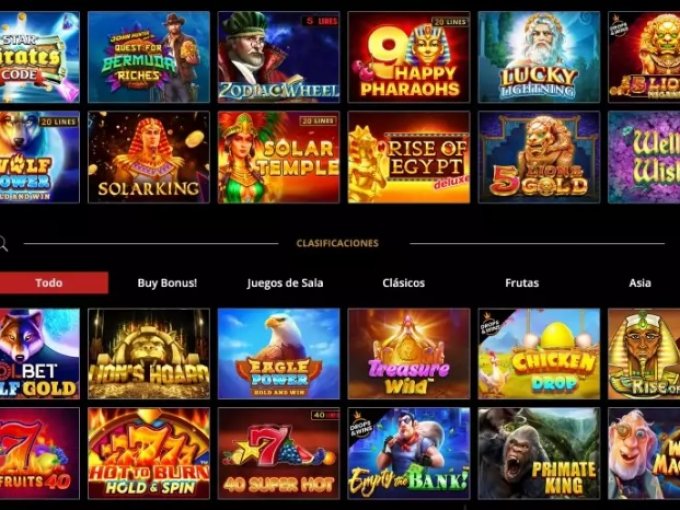Viewport: 680px width, 510px height.
Task: Open the Asia category tab
Action: coord(640,283)
